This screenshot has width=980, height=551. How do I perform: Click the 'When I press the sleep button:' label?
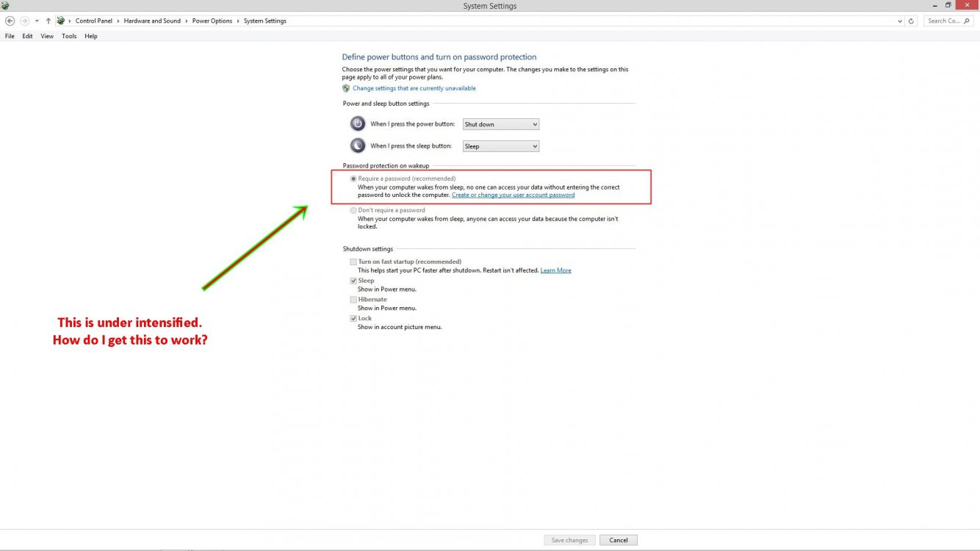(x=411, y=146)
